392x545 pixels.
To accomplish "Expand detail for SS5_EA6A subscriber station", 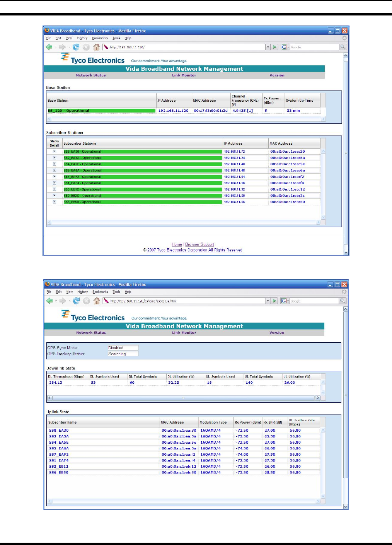I will [55, 170].
